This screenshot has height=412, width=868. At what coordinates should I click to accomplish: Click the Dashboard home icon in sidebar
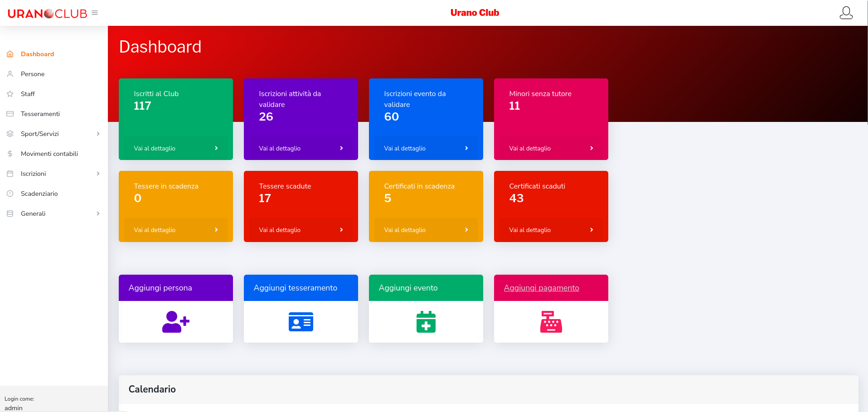click(10, 54)
